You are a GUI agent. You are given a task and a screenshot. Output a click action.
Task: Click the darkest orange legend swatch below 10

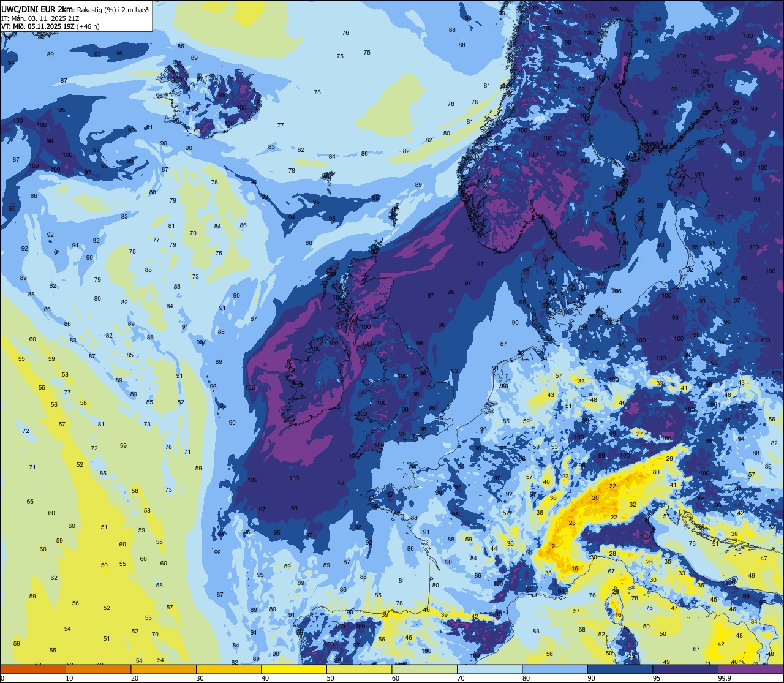[x=33, y=669]
